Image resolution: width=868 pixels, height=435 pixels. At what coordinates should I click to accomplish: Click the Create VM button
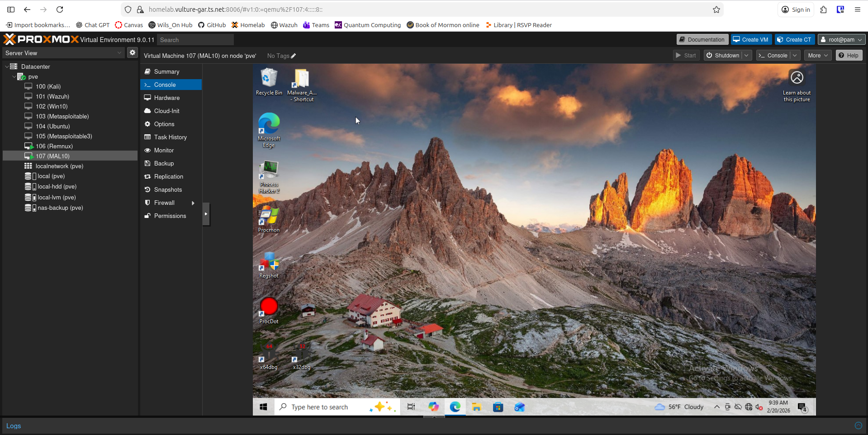751,40
